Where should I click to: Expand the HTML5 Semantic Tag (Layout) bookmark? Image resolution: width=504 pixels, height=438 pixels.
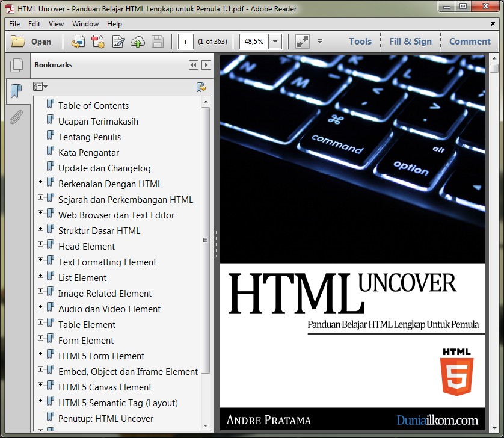[x=40, y=400]
